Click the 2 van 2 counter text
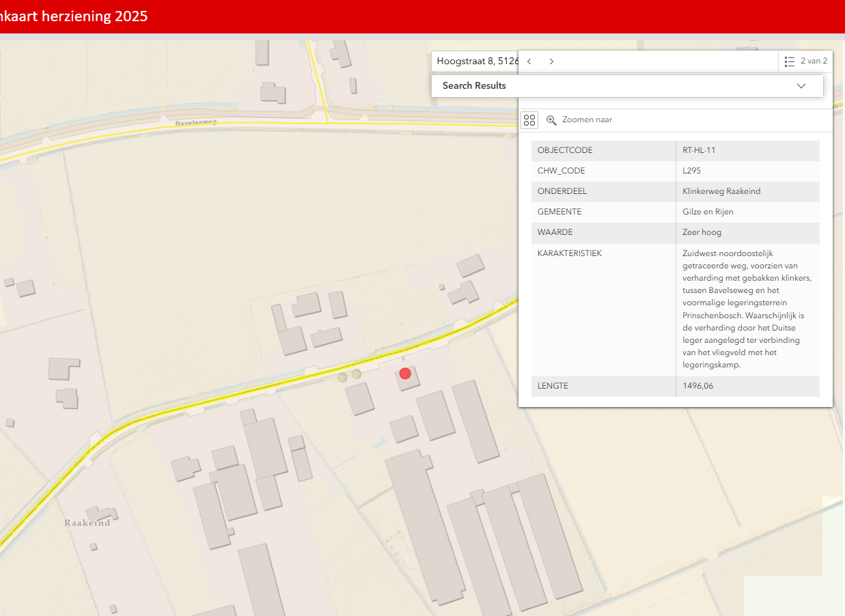Screen dimensions: 845x616 click(x=814, y=61)
